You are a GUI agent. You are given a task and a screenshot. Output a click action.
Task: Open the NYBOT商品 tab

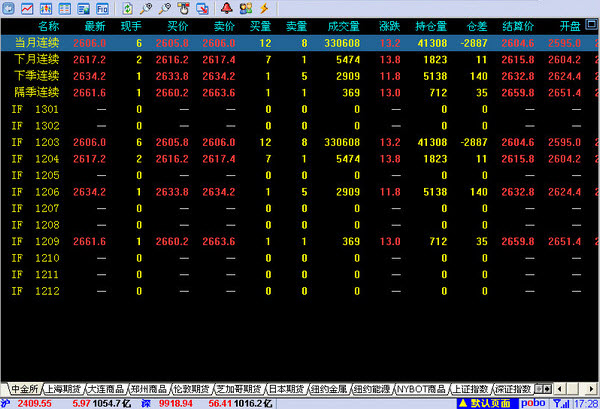tap(421, 389)
